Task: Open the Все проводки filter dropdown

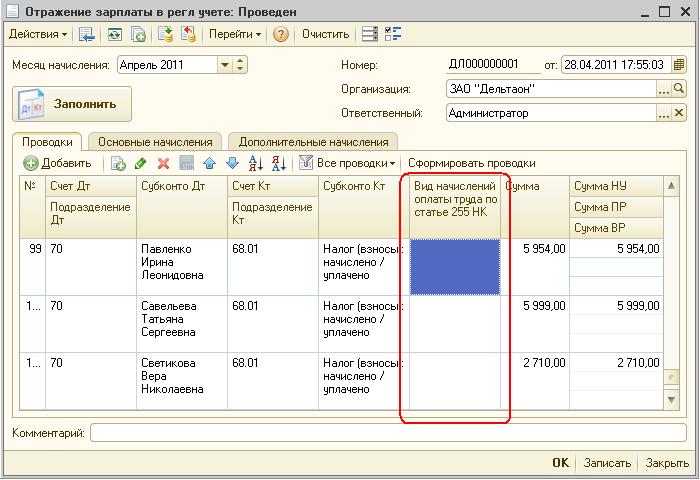Action: pos(355,163)
